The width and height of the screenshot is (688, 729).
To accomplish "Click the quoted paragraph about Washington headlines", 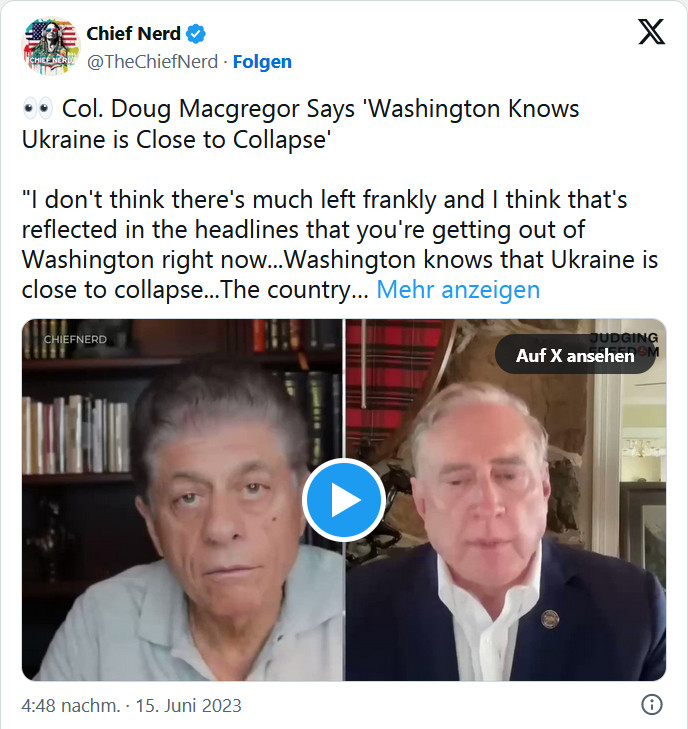I will 330,246.
